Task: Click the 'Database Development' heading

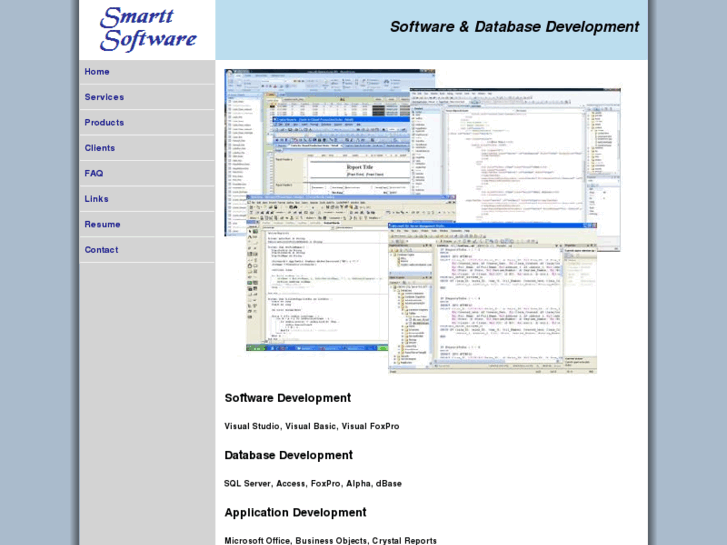Action: (x=288, y=455)
